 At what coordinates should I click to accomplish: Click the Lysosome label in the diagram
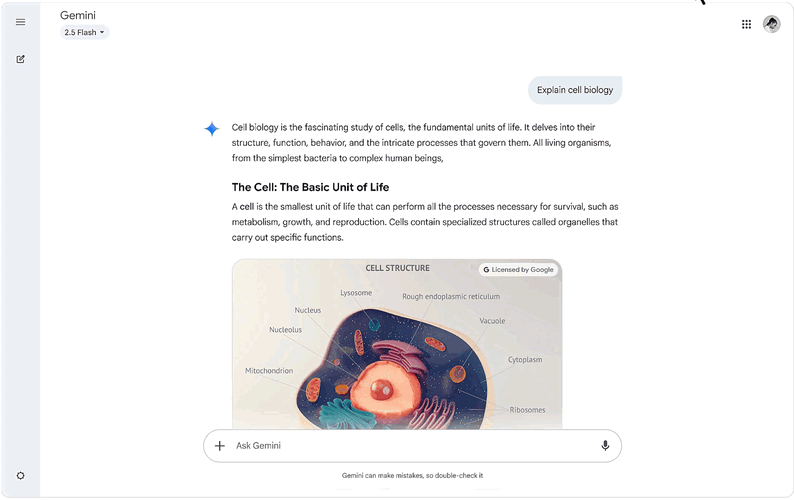pos(356,293)
